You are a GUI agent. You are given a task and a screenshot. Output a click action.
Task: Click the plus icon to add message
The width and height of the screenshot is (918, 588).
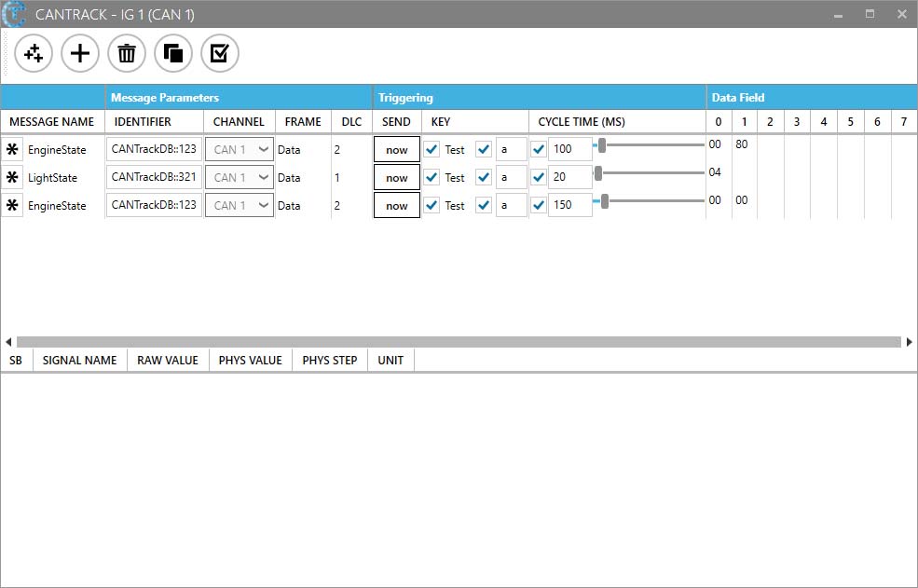(80, 54)
